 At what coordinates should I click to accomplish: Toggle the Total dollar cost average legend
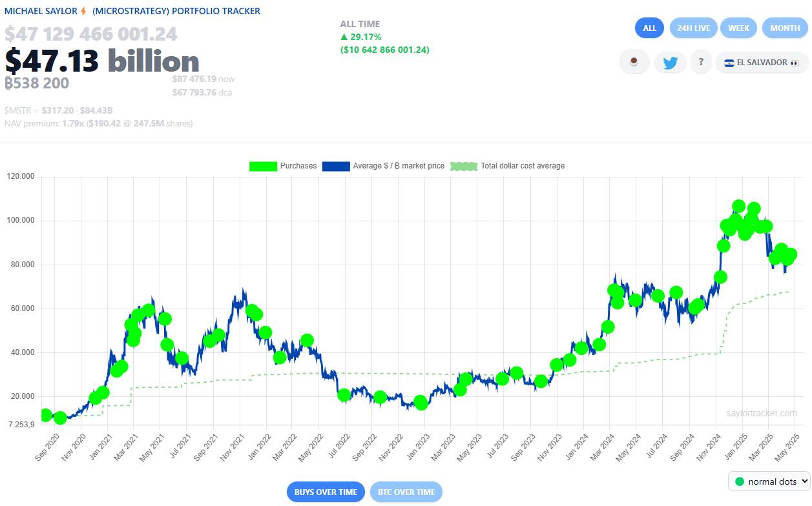pos(507,166)
